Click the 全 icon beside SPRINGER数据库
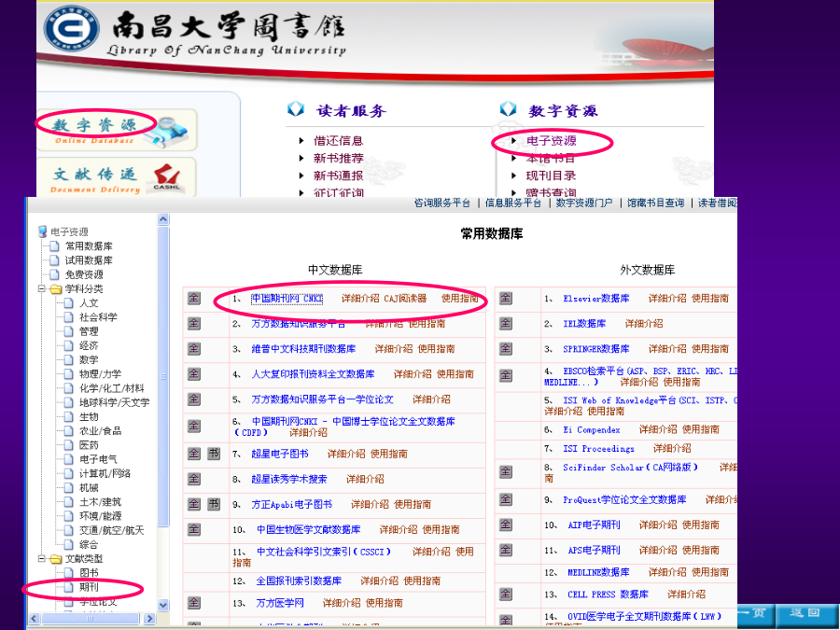 pos(506,348)
